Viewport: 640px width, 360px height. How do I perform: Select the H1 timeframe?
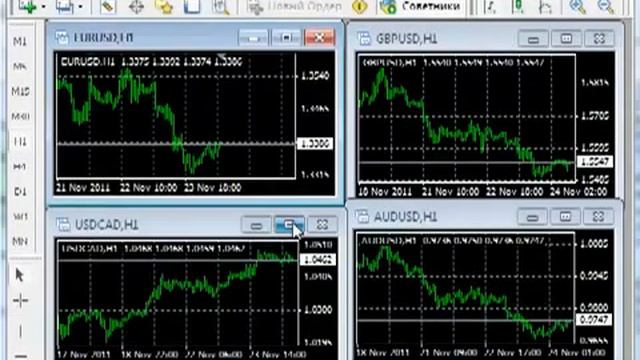[x=20, y=141]
